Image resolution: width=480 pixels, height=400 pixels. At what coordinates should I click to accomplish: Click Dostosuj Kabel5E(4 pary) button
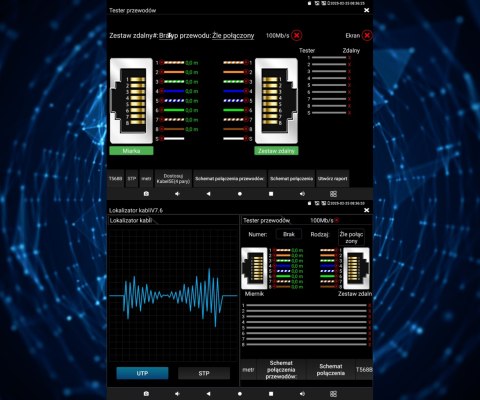click(x=173, y=179)
